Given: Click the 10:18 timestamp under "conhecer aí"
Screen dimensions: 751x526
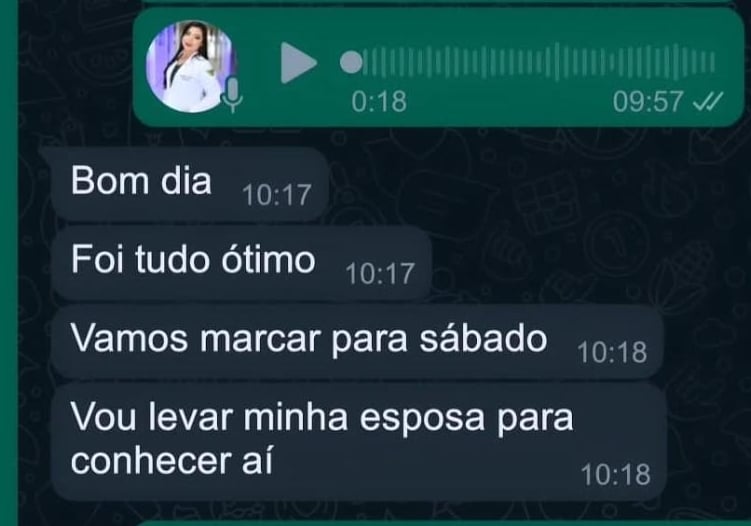Looking at the screenshot, I should point(615,475).
